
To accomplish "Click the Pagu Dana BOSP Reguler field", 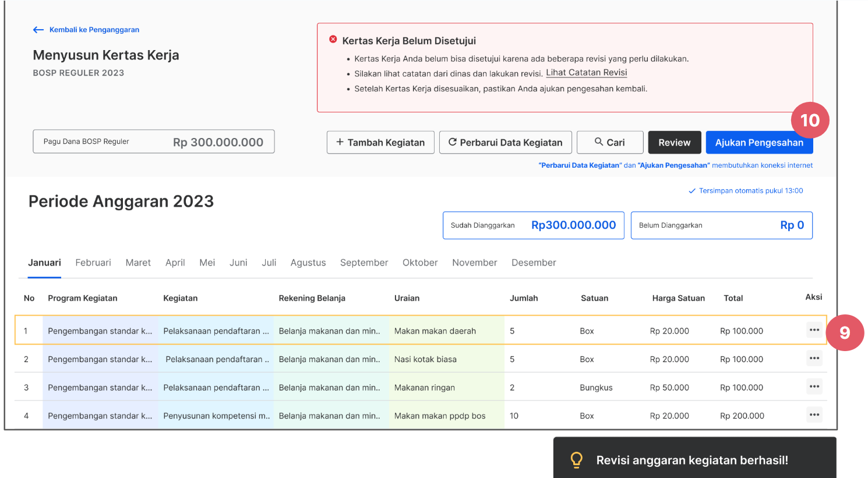I will point(154,141).
